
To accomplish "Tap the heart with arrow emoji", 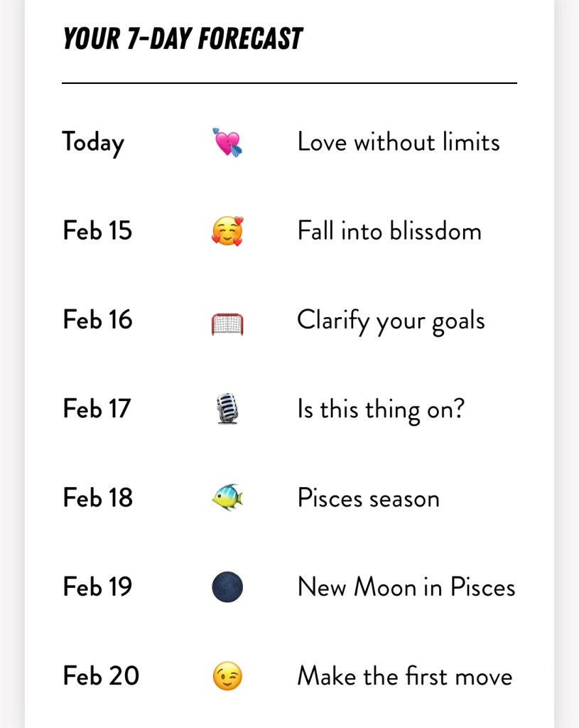I will 227,142.
